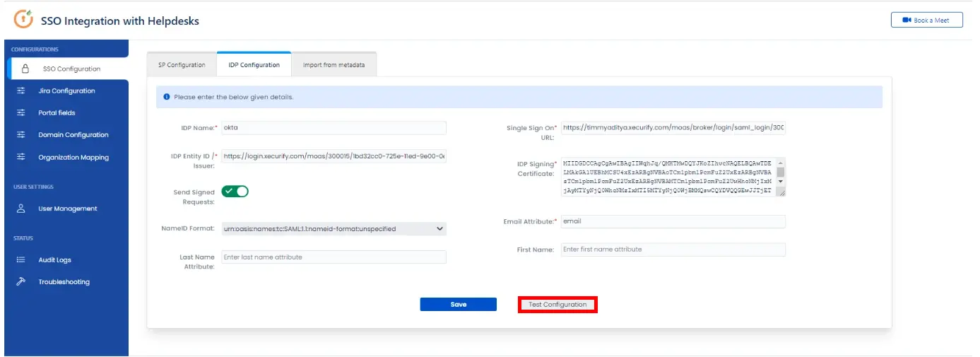
Task: Click inside the IDP Signing Certificate textarea
Action: click(x=668, y=177)
